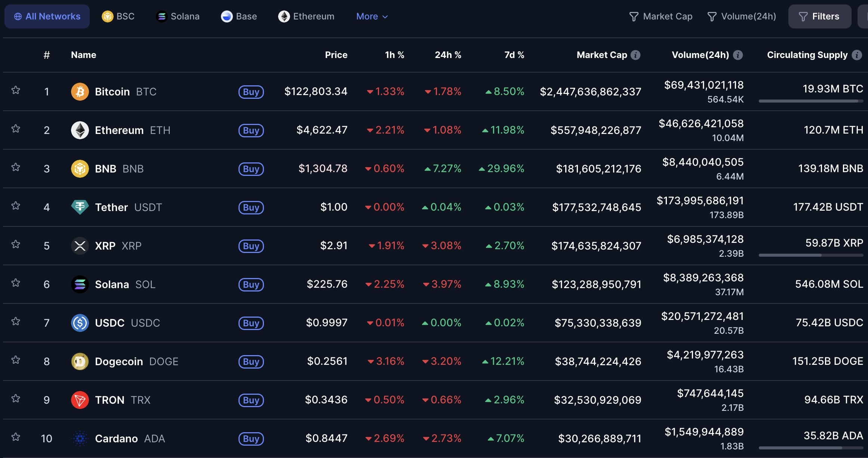Sort by Circulating Supply column header
This screenshot has width=868, height=458.
click(x=807, y=55)
